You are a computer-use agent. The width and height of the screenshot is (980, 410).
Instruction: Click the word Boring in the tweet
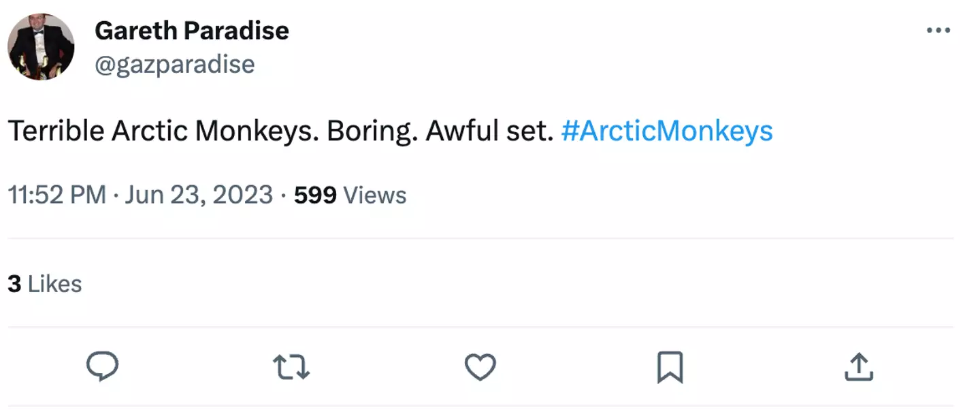click(x=369, y=131)
